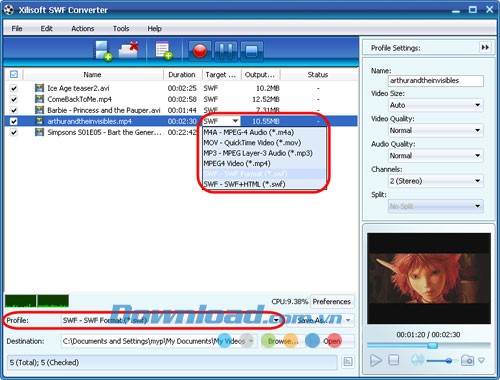
Task: Select row Ice Age teaser2.avi
Action: coord(180,88)
